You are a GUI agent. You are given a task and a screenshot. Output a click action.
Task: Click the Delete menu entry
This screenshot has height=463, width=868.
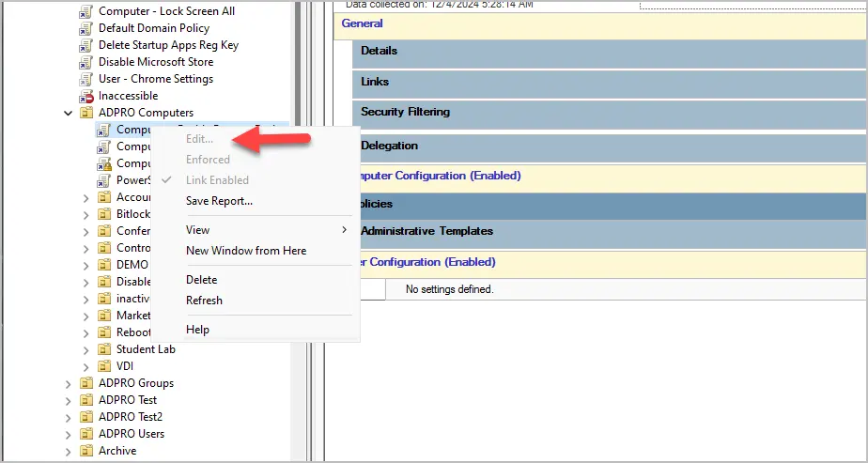coord(201,280)
